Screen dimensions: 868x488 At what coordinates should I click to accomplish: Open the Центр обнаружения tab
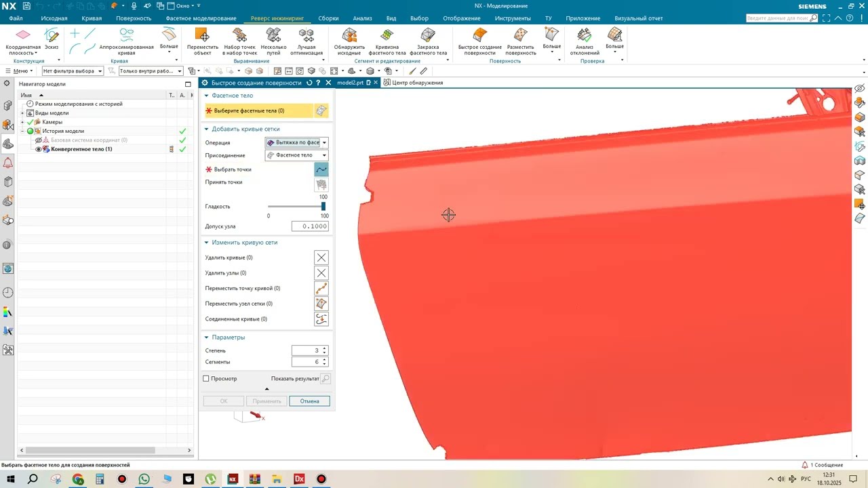(414, 83)
